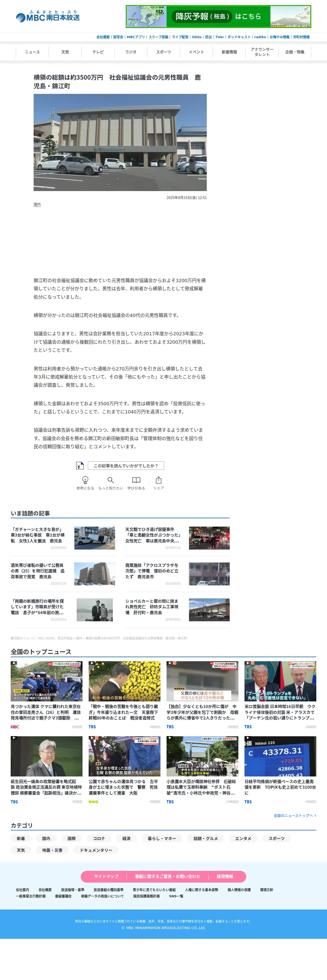Open the 天気 menu
The width and height of the screenshot is (327, 980).
pos(65,52)
